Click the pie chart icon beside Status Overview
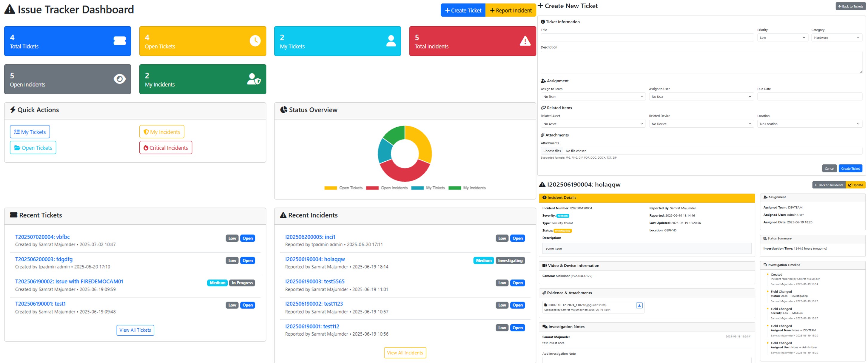The width and height of the screenshot is (868, 363). [x=283, y=109]
